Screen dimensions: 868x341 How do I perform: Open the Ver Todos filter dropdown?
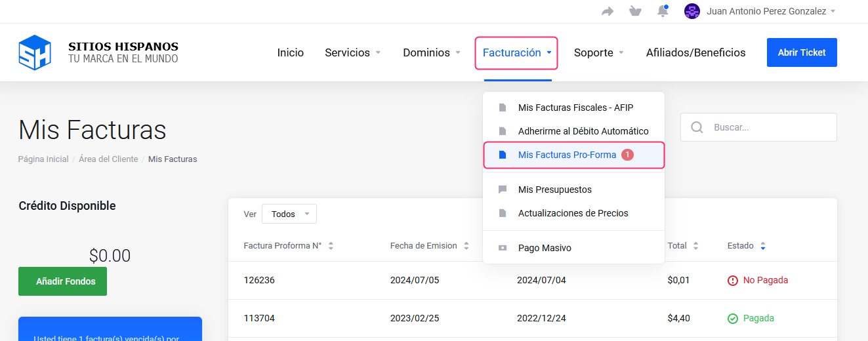pos(289,214)
